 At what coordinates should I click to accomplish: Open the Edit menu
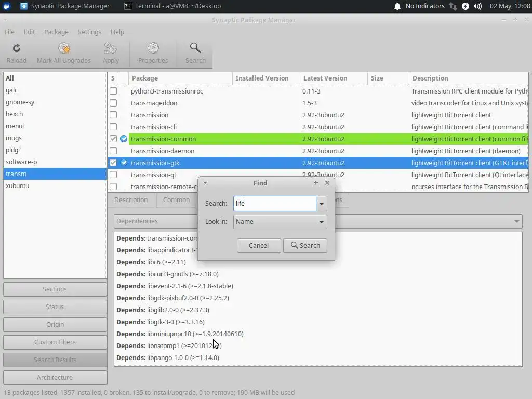pyautogui.click(x=29, y=32)
